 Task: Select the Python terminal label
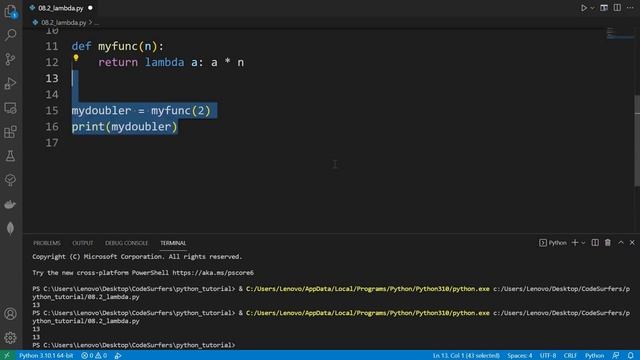pos(553,243)
